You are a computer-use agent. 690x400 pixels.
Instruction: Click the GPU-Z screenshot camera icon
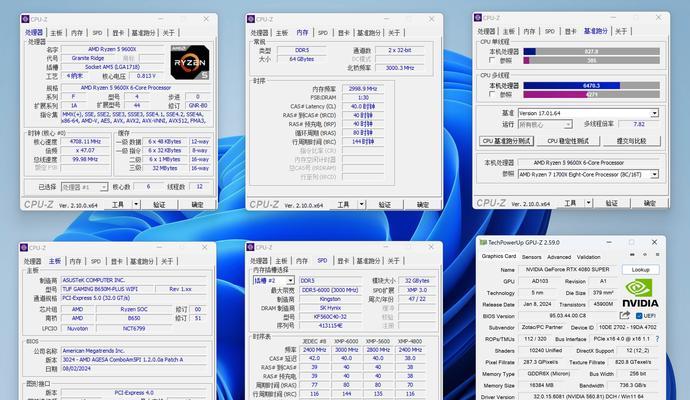(632, 255)
